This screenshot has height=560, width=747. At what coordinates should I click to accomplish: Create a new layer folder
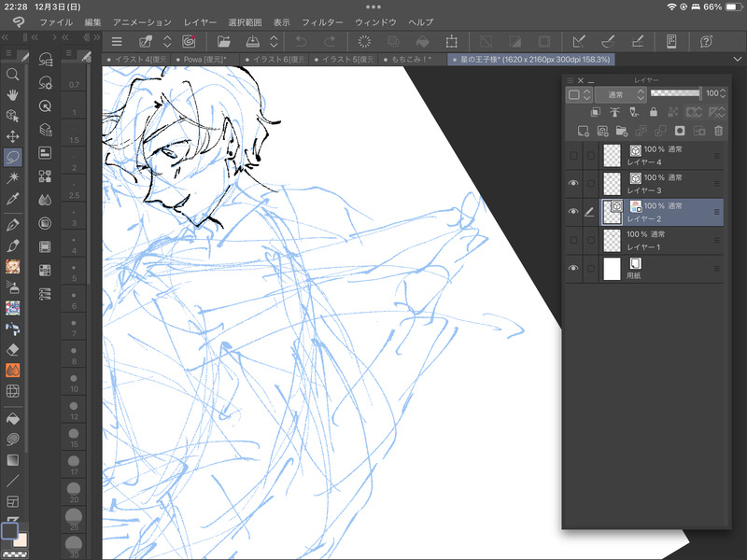[x=621, y=131]
